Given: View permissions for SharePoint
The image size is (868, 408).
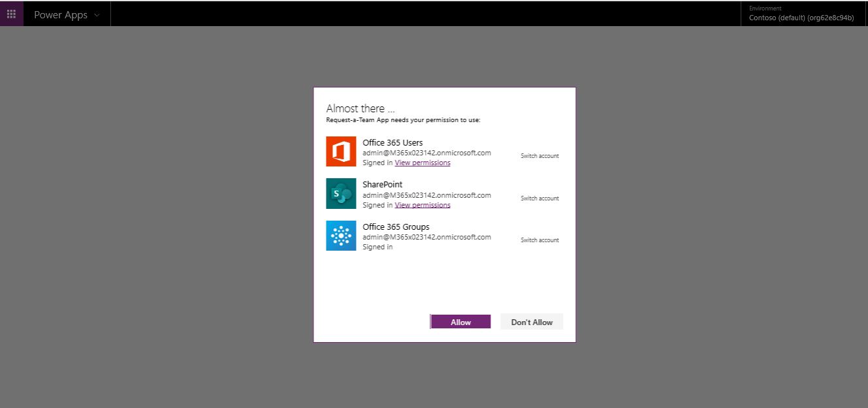Looking at the screenshot, I should click(423, 205).
